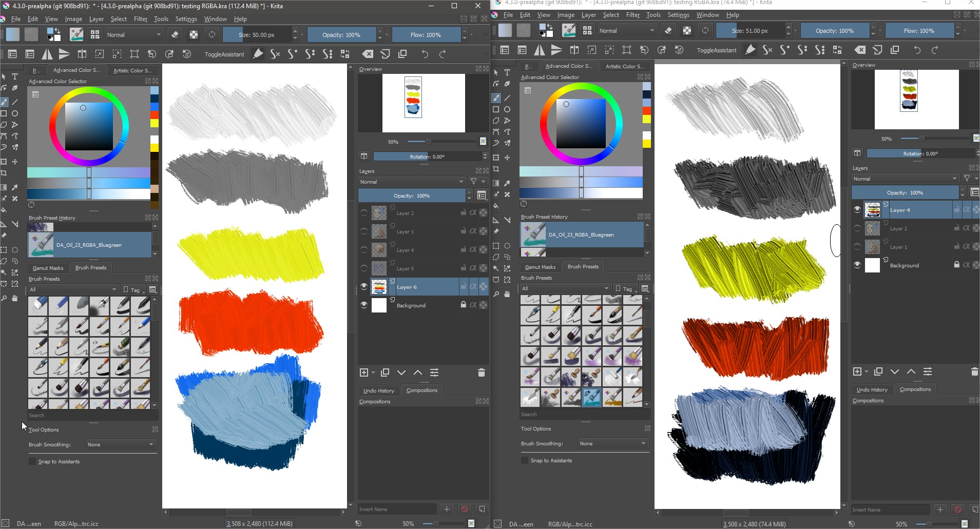This screenshot has width=980, height=529.
Task: Open Brush Smoothing dropdown in left window
Action: pos(120,444)
